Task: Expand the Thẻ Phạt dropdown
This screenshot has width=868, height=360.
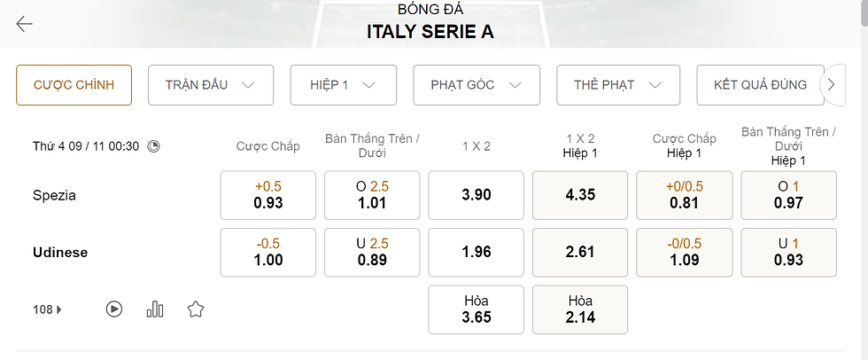Action: click(x=618, y=85)
